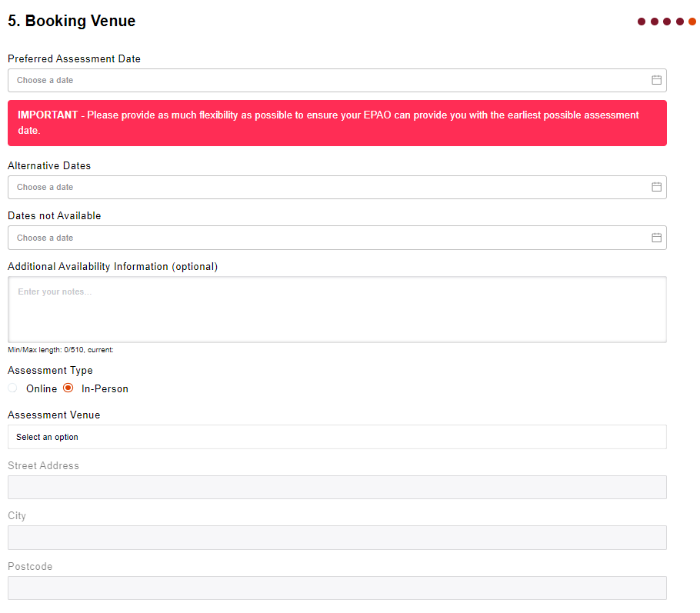Image resolution: width=700 pixels, height=613 pixels.
Task: Click the middle third progress dot
Action: pos(667,22)
